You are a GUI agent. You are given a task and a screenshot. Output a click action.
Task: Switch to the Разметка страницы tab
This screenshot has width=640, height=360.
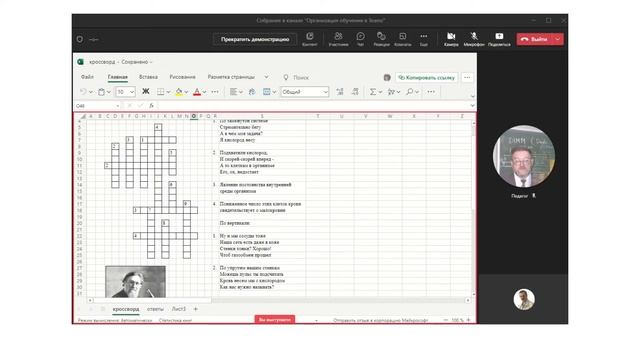tap(231, 77)
